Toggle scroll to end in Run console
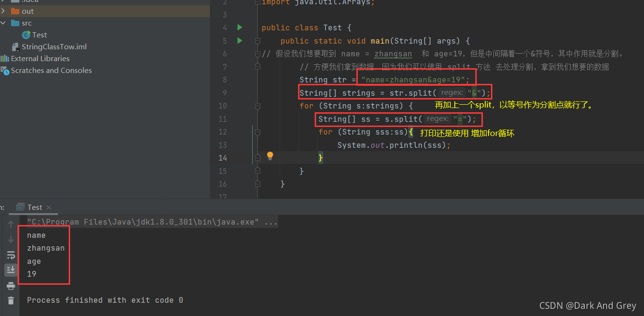Screen dimensions: 644x316 [11, 270]
